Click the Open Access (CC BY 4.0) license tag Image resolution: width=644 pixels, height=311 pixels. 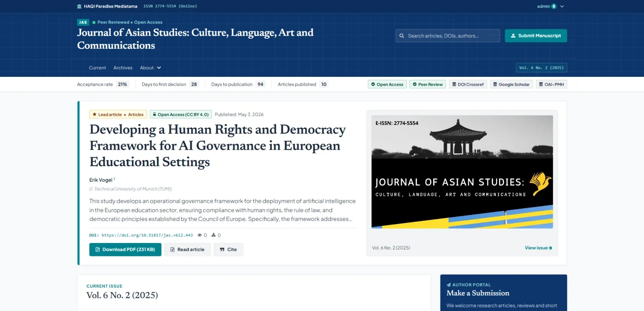tap(181, 115)
